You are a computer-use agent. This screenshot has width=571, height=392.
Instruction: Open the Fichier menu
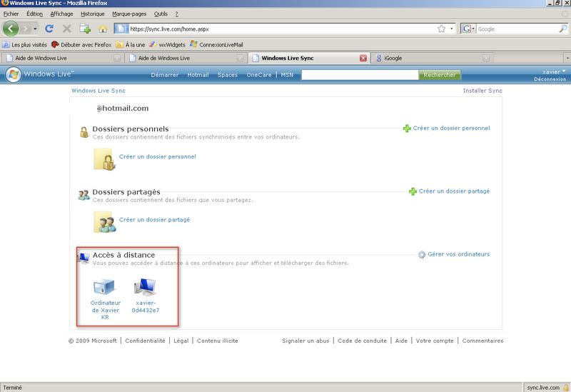(x=11, y=14)
